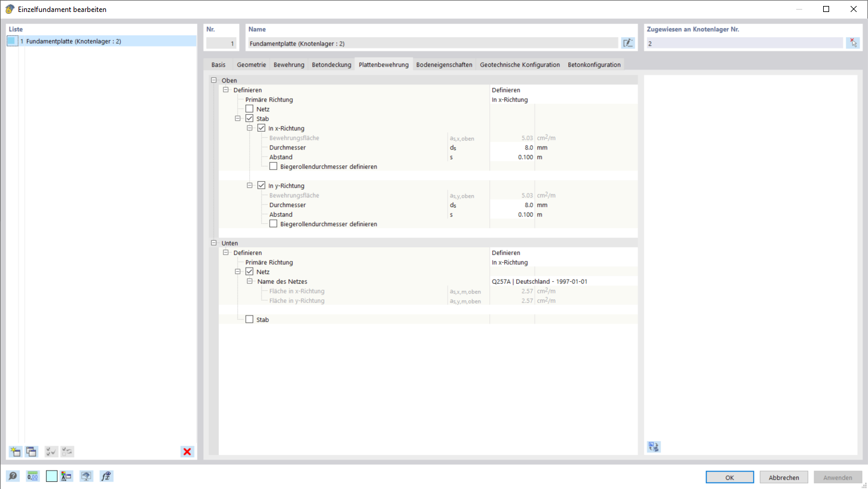Confirm with the OK button
The image size is (868, 489).
click(730, 477)
